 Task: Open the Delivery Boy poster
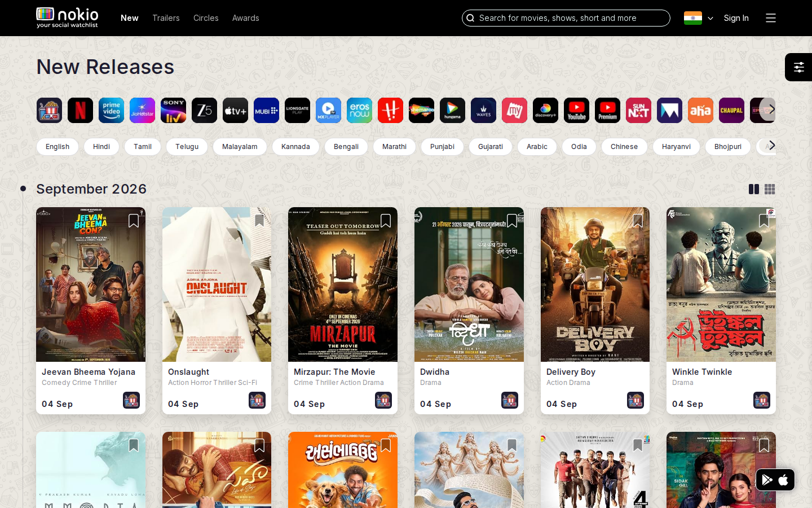coord(595,284)
